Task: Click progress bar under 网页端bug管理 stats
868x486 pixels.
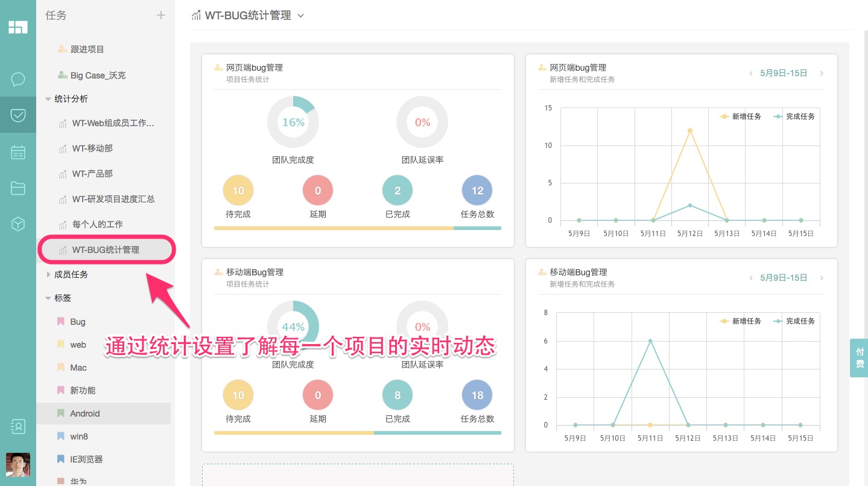Action: [358, 228]
